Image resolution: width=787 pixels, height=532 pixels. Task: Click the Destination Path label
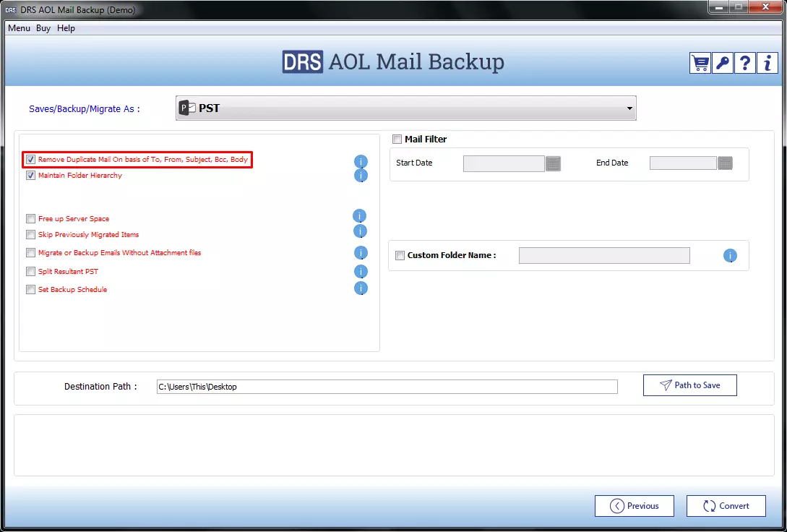tap(100, 387)
